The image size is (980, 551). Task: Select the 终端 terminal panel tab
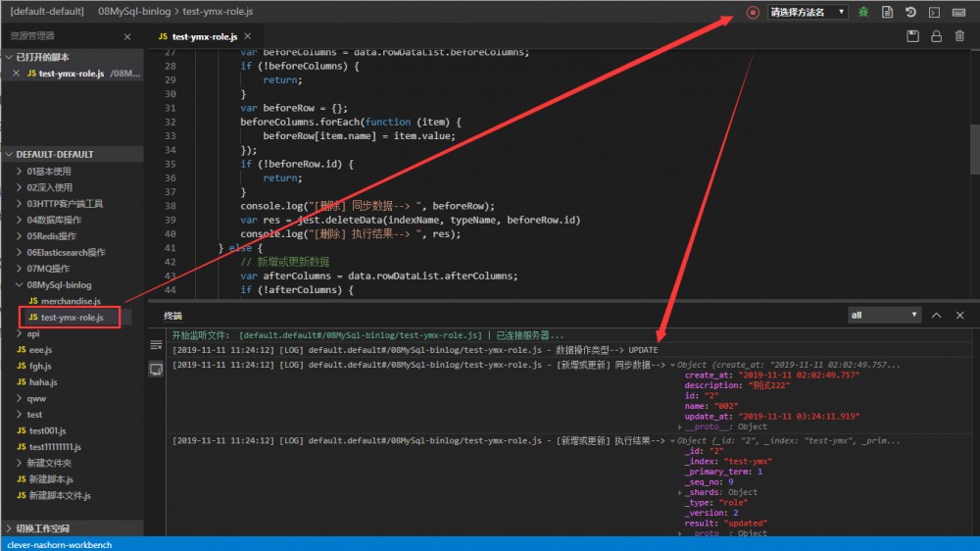coord(172,315)
